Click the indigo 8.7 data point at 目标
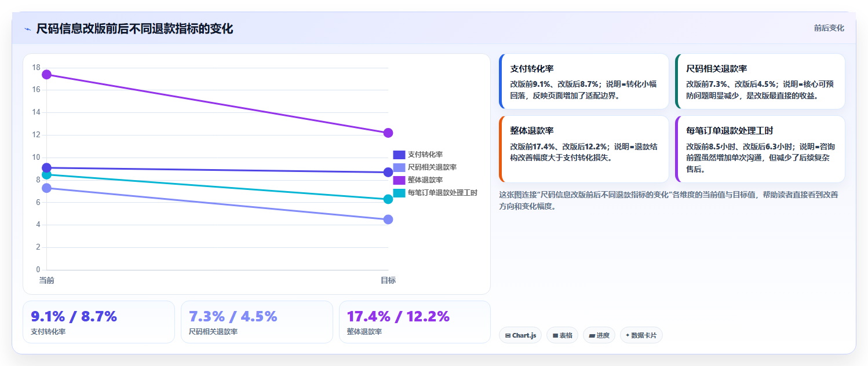Screen dimensions: 868x366 coord(388,172)
